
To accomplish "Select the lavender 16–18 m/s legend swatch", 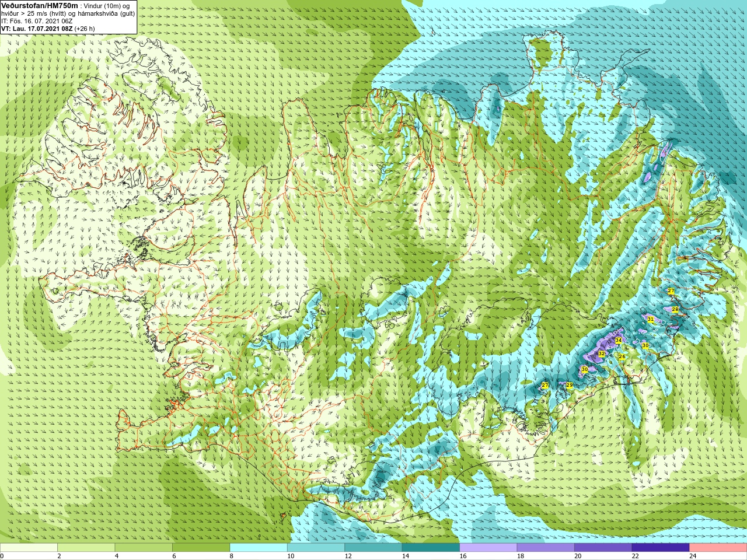I will click(488, 547).
